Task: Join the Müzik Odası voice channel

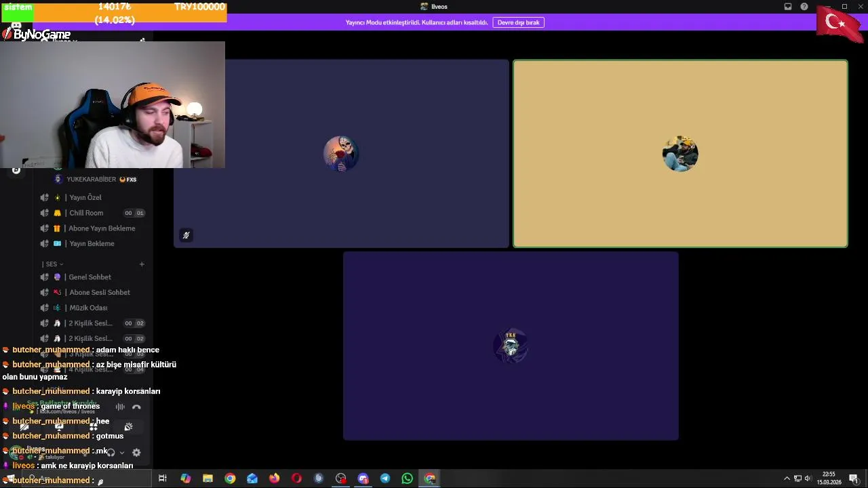Action: 88,308
